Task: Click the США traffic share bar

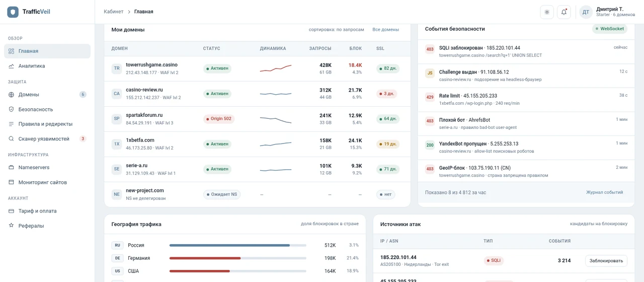Action: pyautogui.click(x=238, y=271)
